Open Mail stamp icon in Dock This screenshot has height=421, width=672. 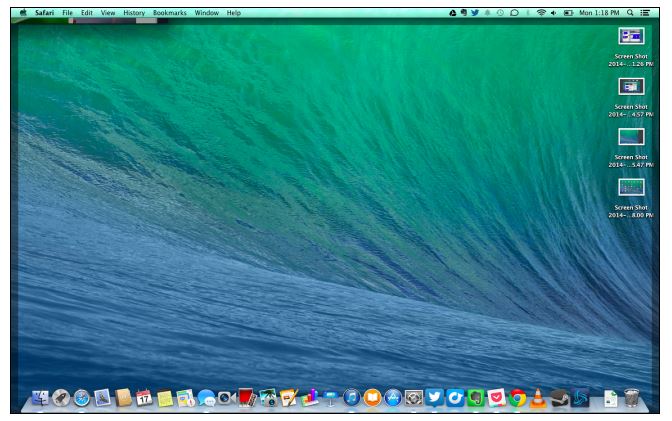(102, 398)
